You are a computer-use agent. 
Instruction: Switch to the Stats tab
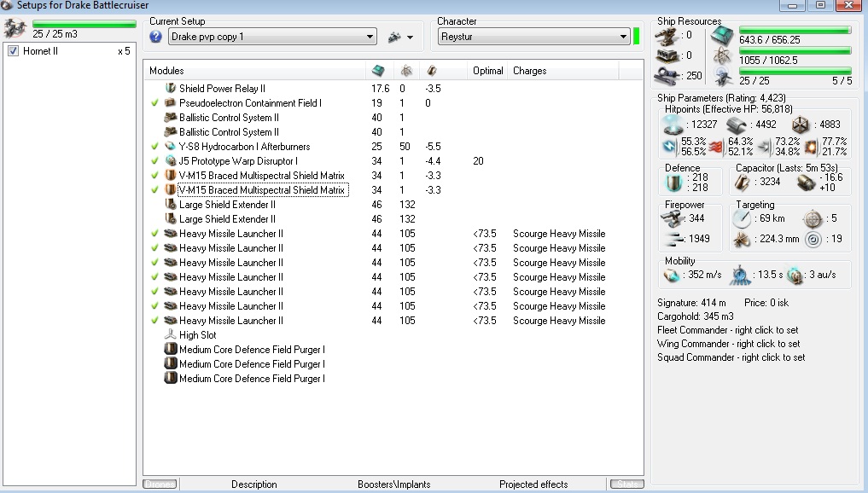(627, 484)
